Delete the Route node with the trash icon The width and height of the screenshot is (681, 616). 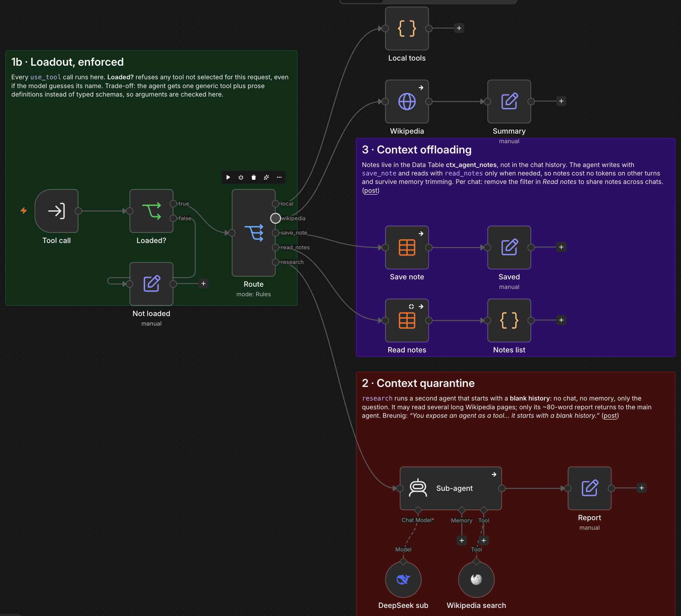point(253,177)
